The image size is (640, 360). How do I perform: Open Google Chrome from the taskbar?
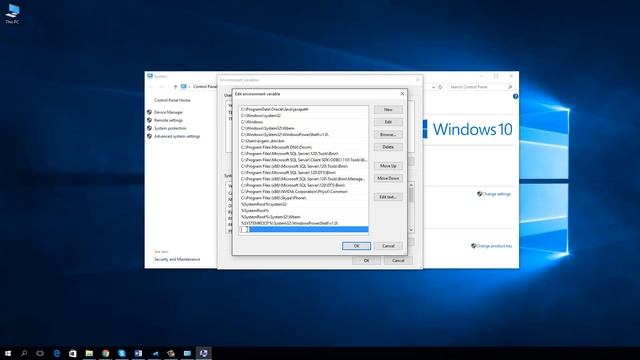click(x=106, y=353)
